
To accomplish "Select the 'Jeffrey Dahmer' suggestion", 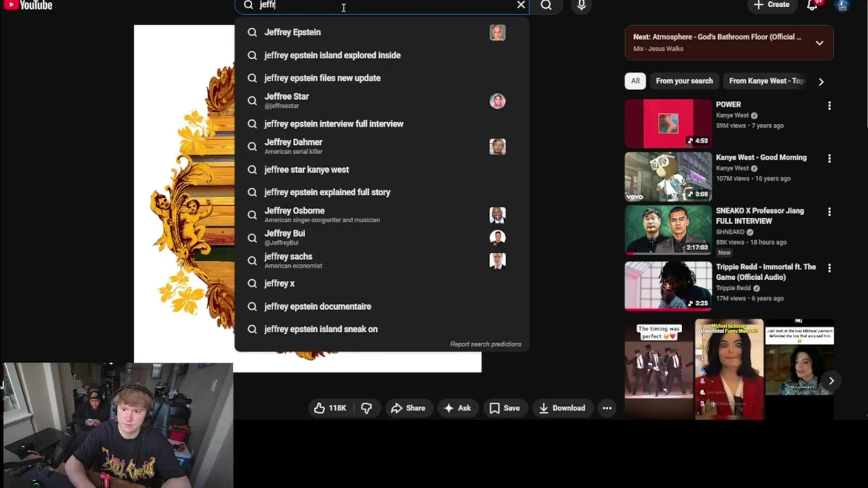I will coord(381,146).
